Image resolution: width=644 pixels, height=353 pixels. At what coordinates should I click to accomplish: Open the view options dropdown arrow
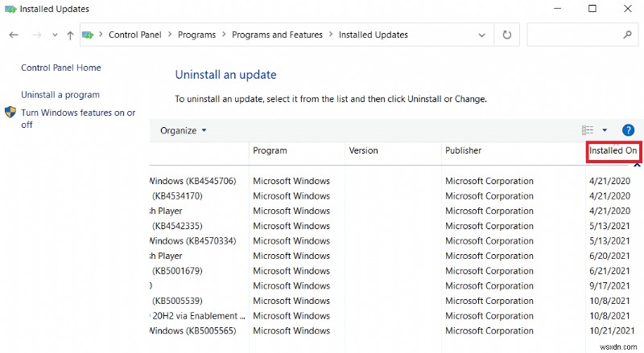coord(605,130)
